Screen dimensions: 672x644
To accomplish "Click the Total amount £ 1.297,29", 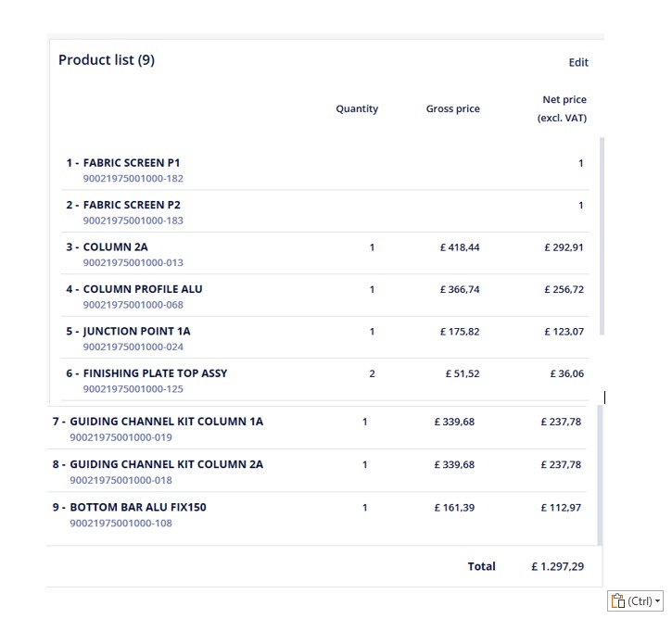I will (x=556, y=566).
